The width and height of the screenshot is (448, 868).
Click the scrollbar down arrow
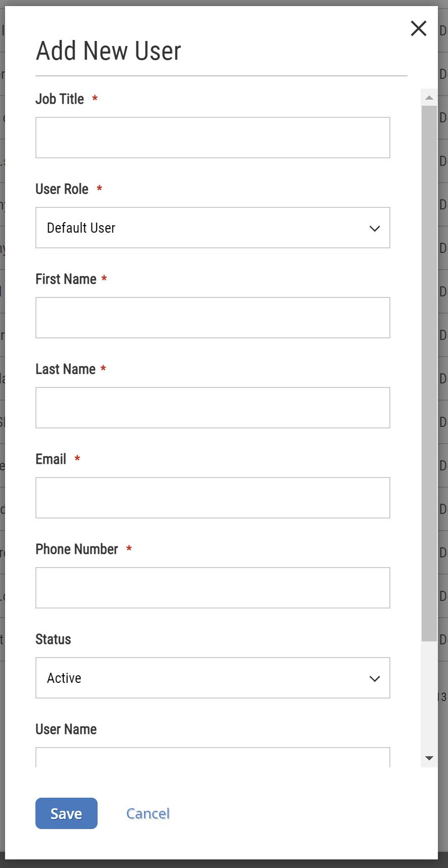click(x=428, y=758)
